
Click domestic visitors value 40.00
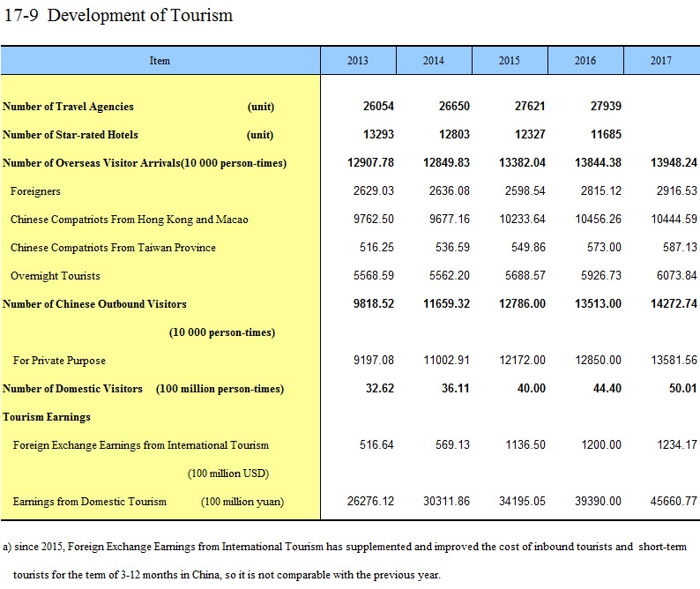pos(532,389)
